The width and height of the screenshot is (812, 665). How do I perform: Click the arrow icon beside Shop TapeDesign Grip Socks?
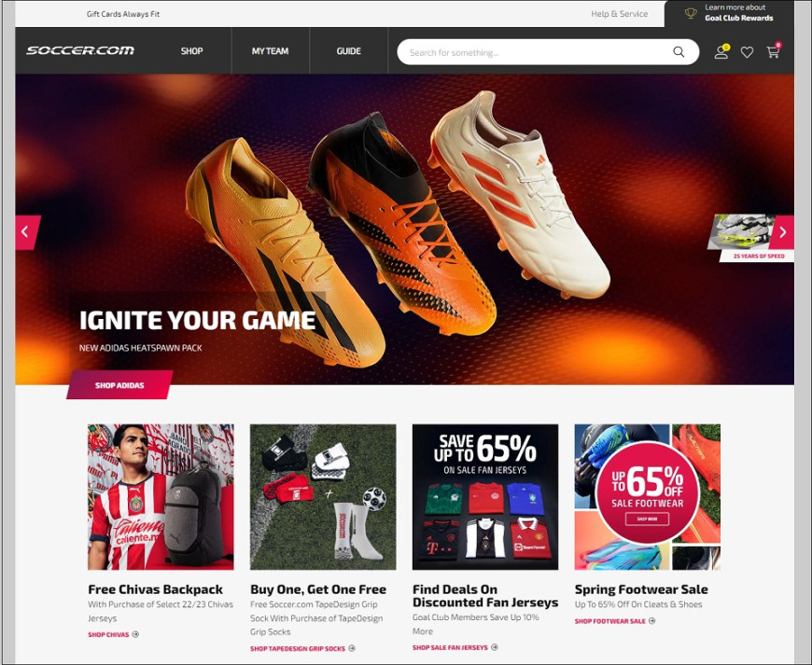352,648
